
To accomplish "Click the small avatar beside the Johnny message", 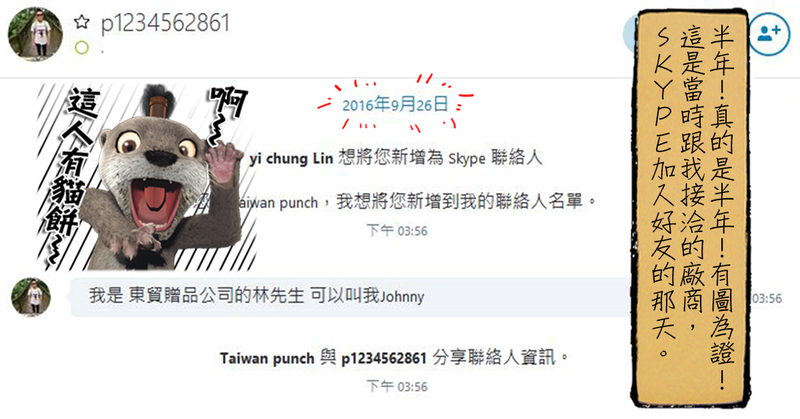I will [x=32, y=297].
